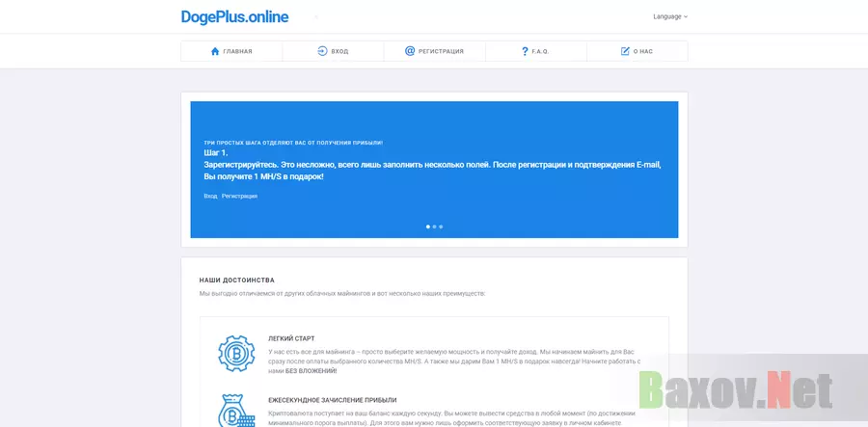Screen dimensions: 868x427
Task: Click the login arrow icon beside Вход
Action: (322, 51)
